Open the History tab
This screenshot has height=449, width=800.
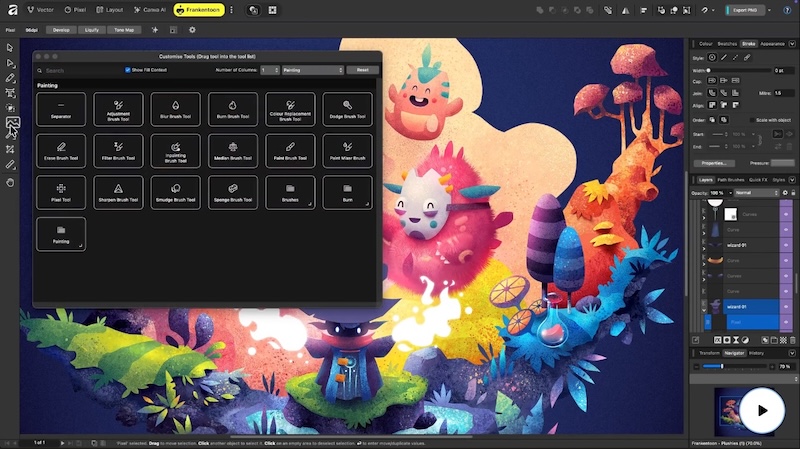[x=757, y=353]
